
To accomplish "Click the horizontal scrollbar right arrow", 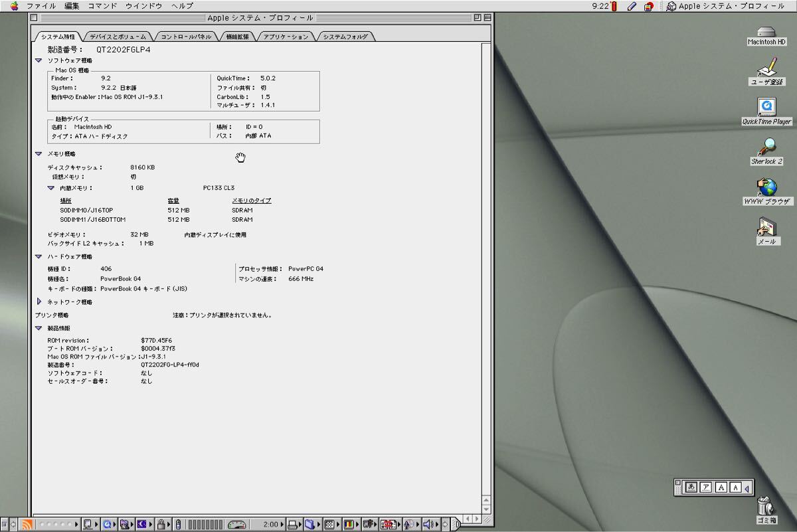I will (476, 519).
